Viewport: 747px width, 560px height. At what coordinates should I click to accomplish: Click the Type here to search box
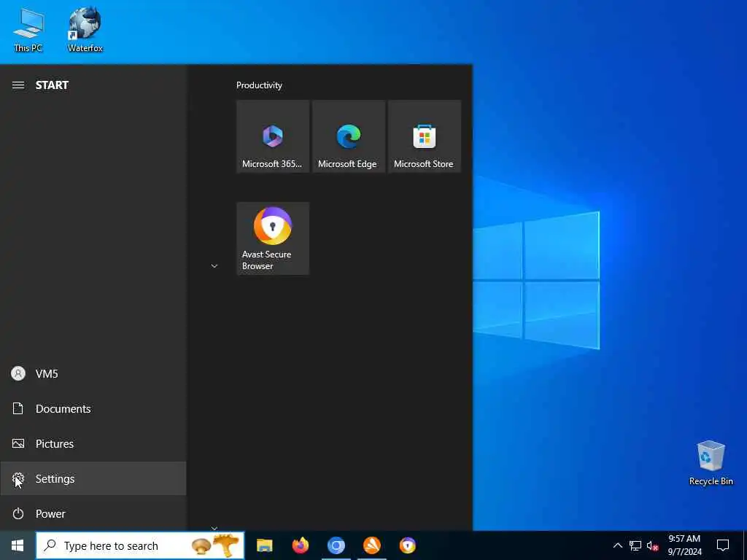point(140,545)
